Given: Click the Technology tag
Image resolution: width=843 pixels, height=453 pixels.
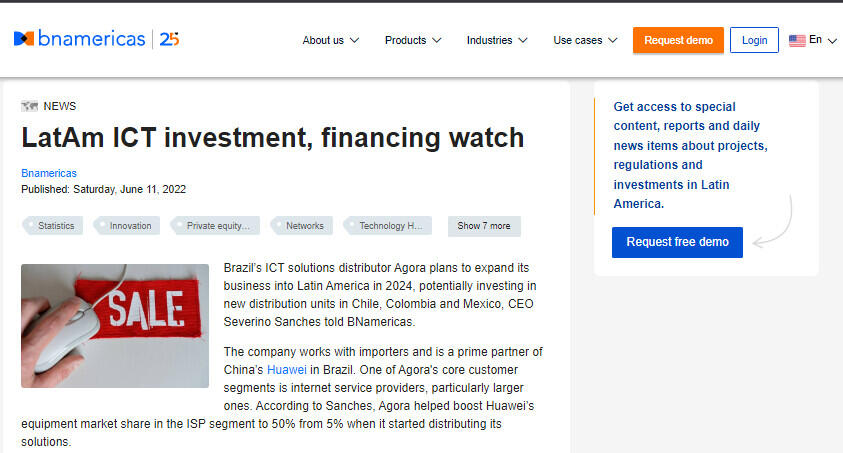Looking at the screenshot, I should pos(390,226).
